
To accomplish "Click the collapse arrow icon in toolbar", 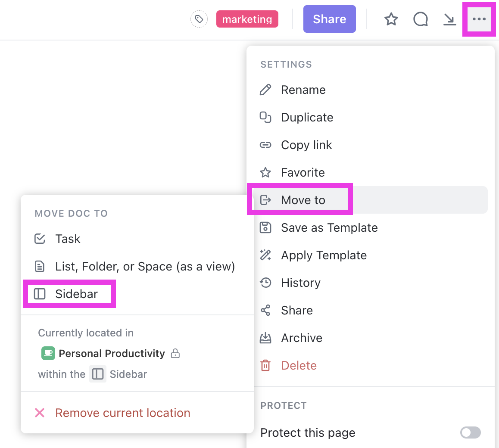I will [x=449, y=19].
